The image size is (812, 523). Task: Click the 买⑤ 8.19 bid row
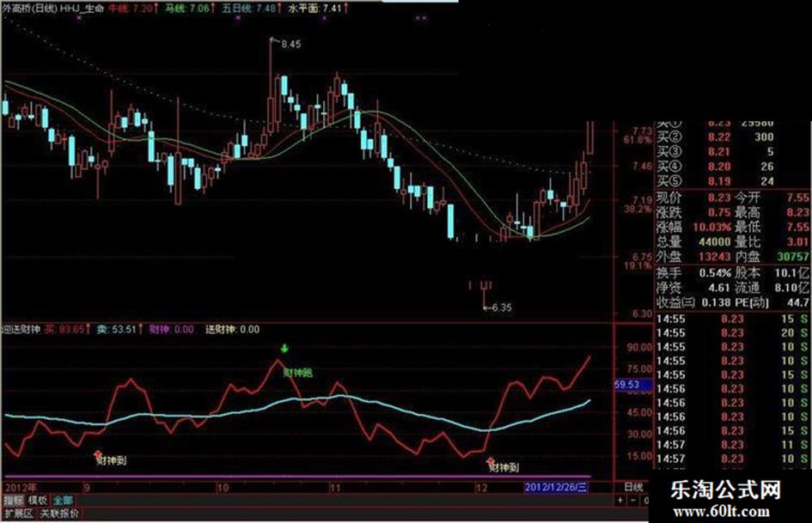tap(715, 181)
